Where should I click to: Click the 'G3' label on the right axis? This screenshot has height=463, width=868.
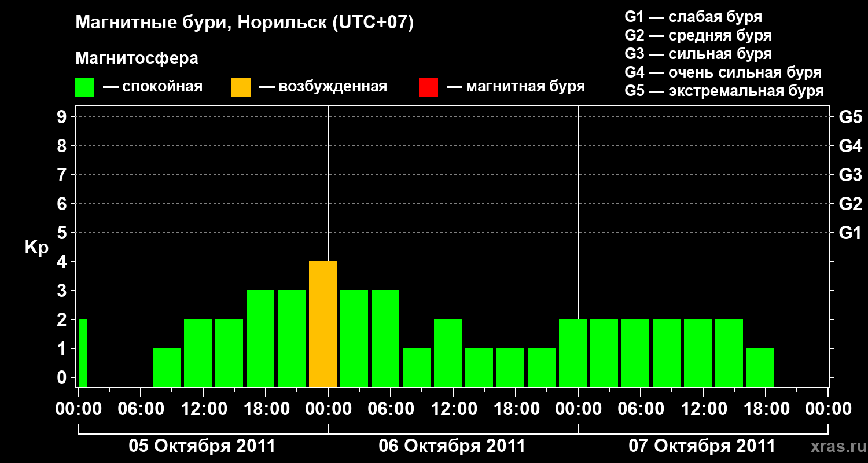[851, 175]
